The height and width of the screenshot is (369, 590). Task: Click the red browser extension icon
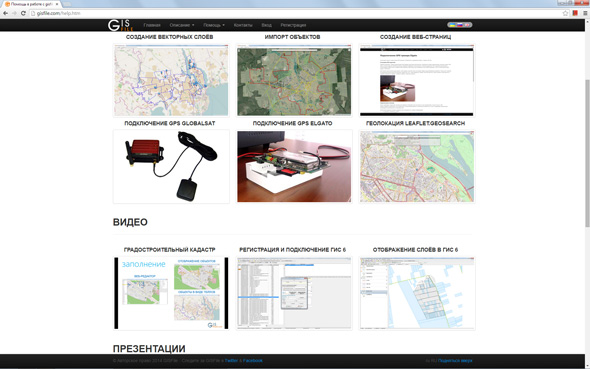pyautogui.click(x=575, y=13)
